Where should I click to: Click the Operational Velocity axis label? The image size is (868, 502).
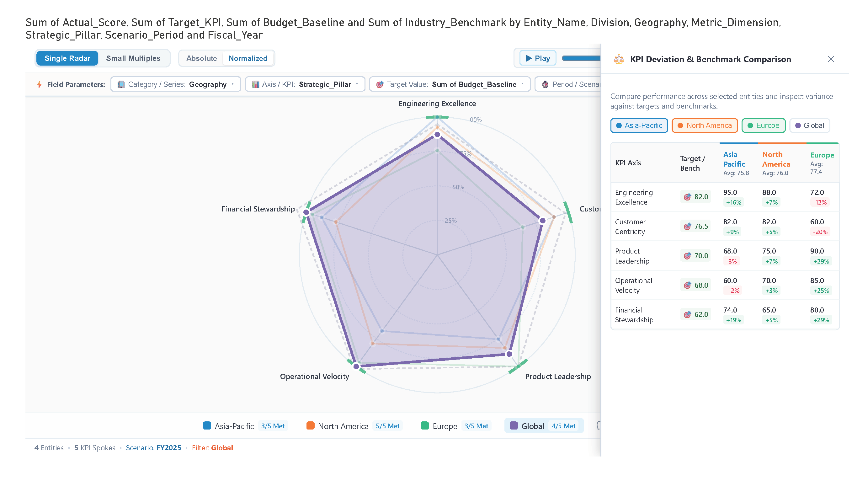tap(314, 376)
